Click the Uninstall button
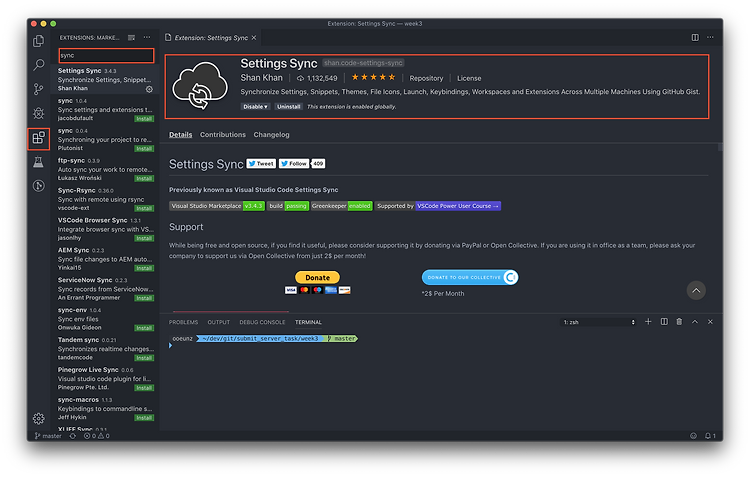Viewport: 750px width, 477px height. pyautogui.click(x=288, y=107)
